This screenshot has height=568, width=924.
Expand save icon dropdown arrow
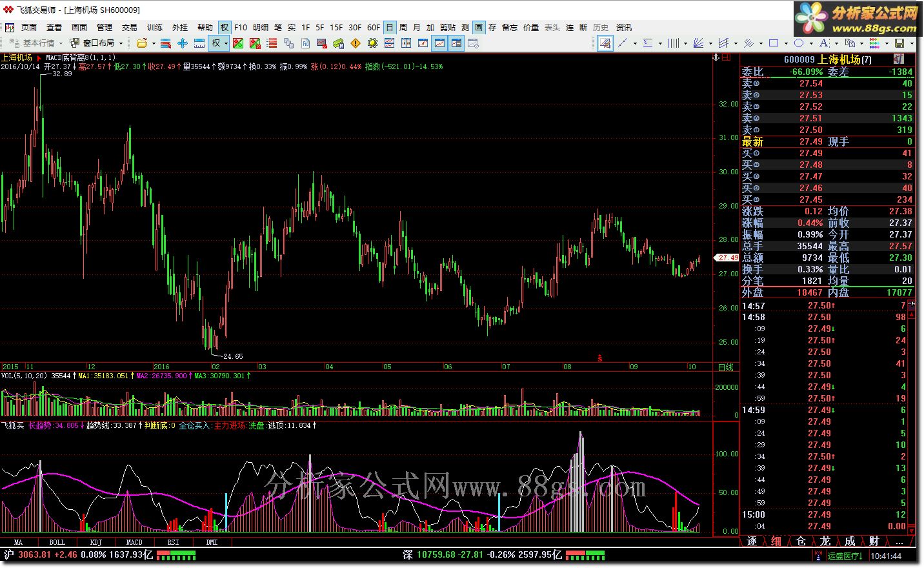[x=912, y=43]
